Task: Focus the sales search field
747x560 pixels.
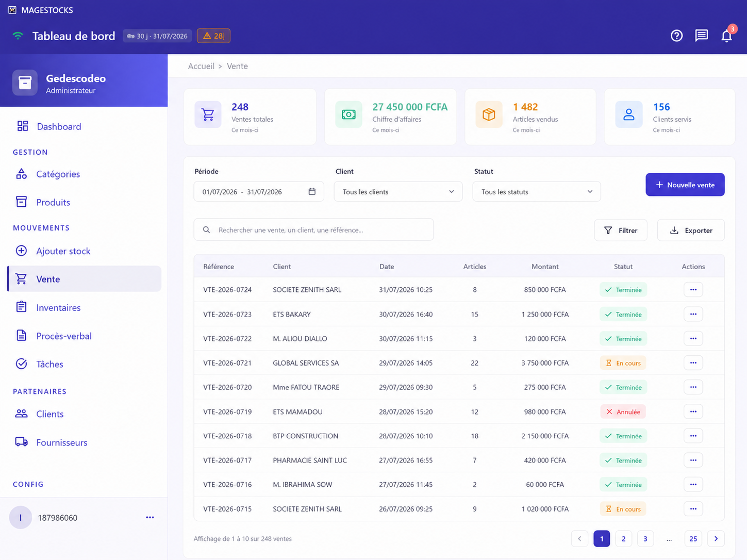Action: 313,229
